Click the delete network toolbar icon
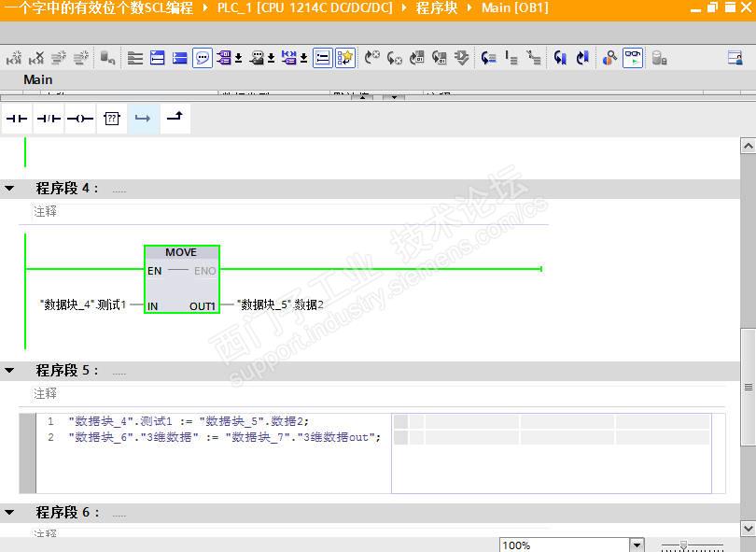Screen dimensions: 756x552 tap(36, 58)
